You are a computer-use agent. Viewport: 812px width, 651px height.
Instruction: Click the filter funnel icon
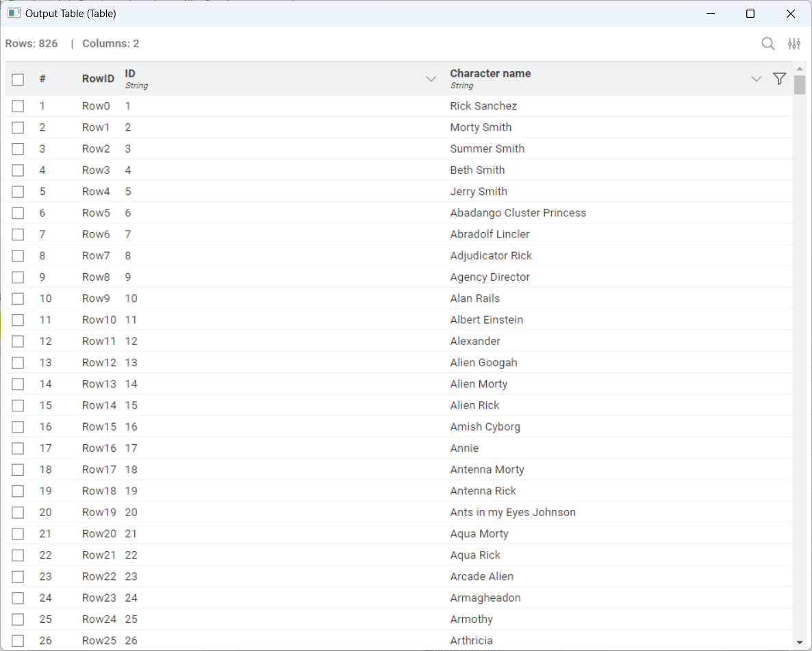click(x=779, y=79)
